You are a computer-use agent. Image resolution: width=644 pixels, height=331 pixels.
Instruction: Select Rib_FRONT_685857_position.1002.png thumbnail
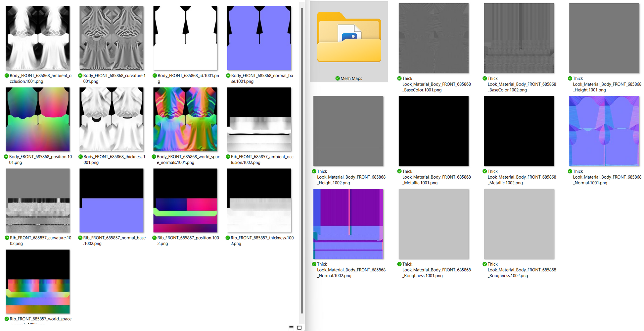click(185, 200)
